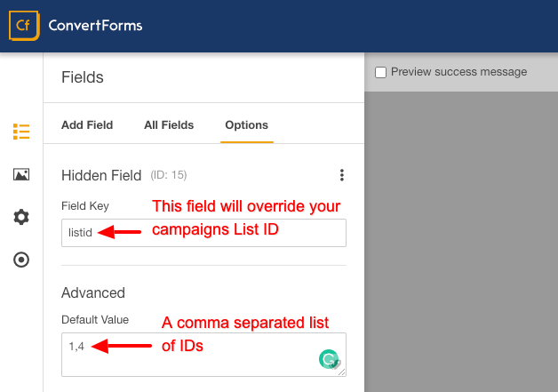Open the circular target sidebar icon
This screenshot has height=392, width=558.
tap(21, 260)
